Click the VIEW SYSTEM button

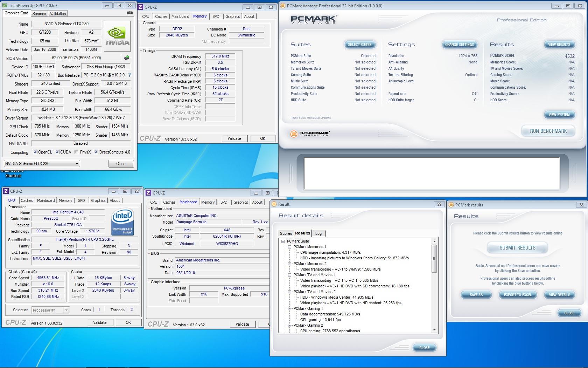[559, 115]
